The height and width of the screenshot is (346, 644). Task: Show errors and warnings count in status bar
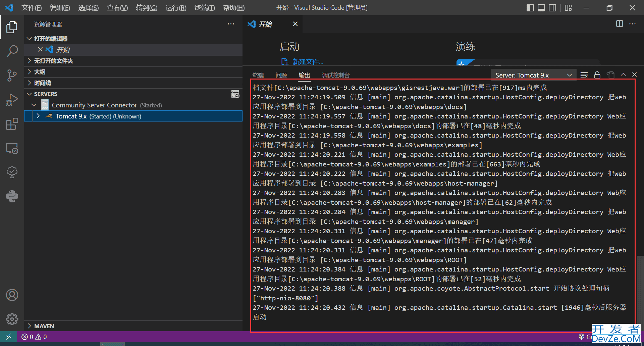[34, 337]
